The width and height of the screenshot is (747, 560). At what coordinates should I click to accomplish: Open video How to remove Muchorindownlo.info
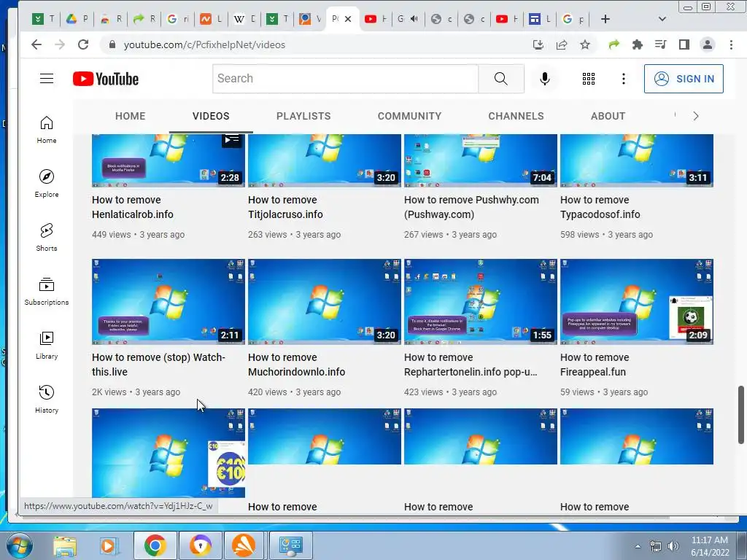(296, 365)
